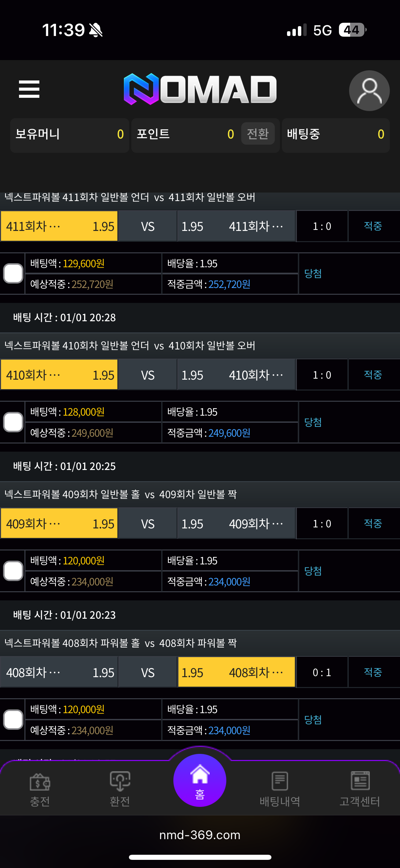The width and height of the screenshot is (400, 868).
Task: Select the highlighted 411회차 1.95 pick
Action: [59, 226]
